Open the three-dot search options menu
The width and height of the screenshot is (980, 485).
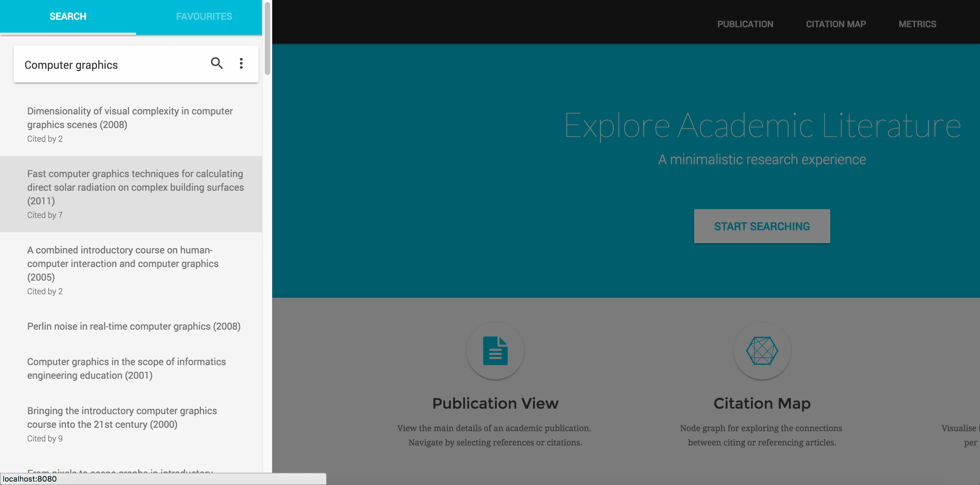click(x=241, y=64)
